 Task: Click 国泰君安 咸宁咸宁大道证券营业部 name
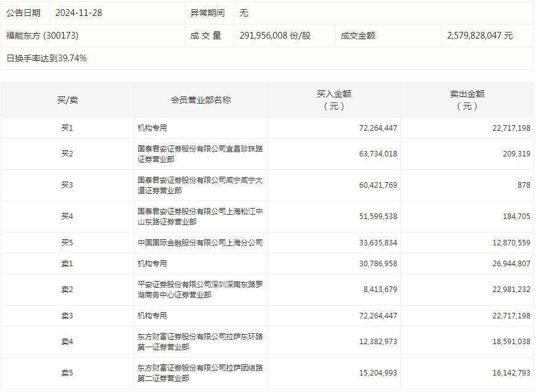click(200, 185)
